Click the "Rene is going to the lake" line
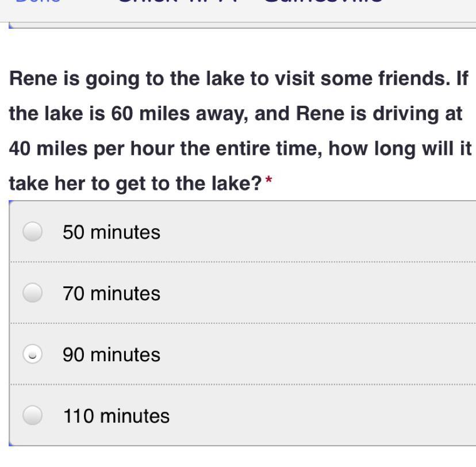Viewport: 476px width, 467px height. pos(239,79)
